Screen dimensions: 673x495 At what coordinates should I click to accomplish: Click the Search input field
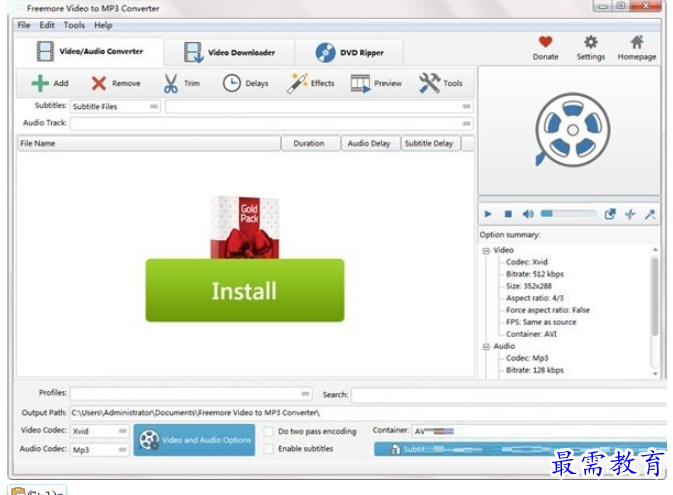pos(509,395)
